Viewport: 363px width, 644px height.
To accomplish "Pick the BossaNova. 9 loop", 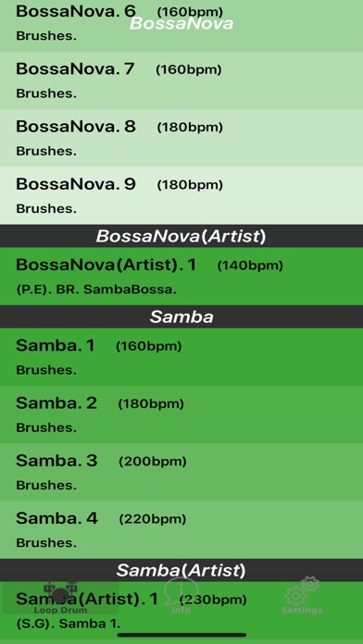I will click(x=181, y=195).
